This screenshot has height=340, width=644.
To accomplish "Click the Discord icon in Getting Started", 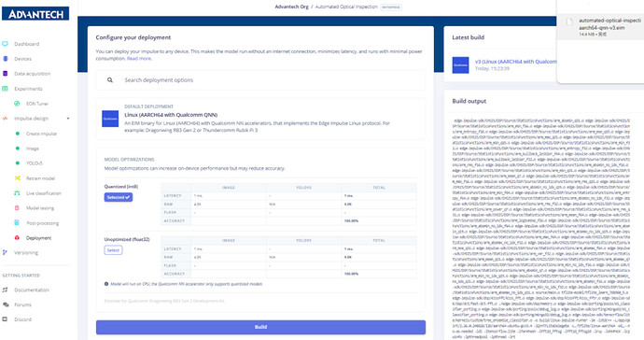I will [5, 319].
